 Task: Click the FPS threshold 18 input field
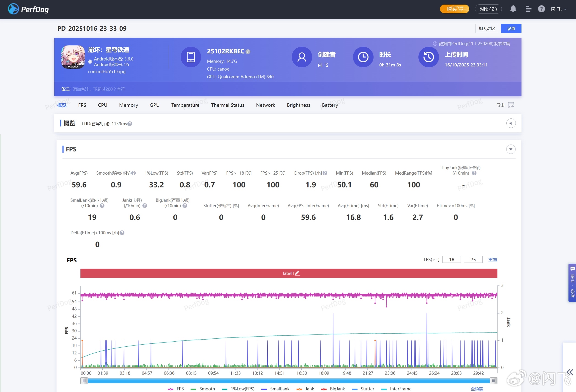click(x=451, y=259)
